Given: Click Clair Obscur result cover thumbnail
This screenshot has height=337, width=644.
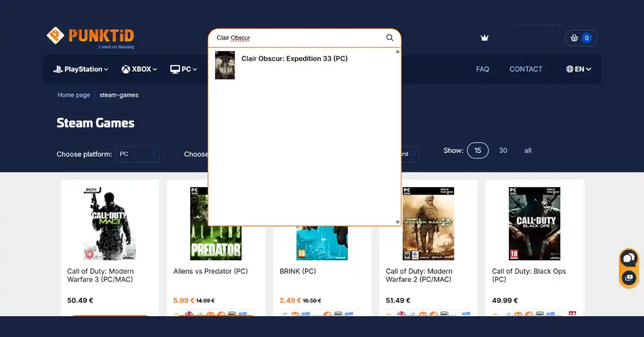Looking at the screenshot, I should (x=225, y=65).
